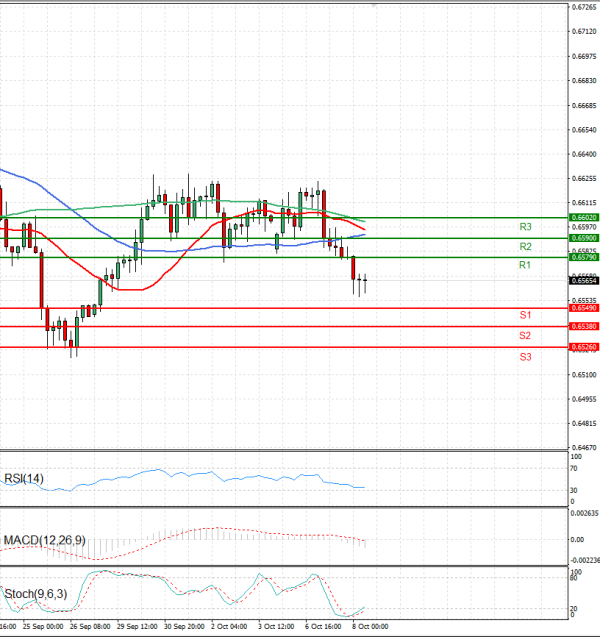Click the 8 Oct 00:00 time label

coord(370,626)
